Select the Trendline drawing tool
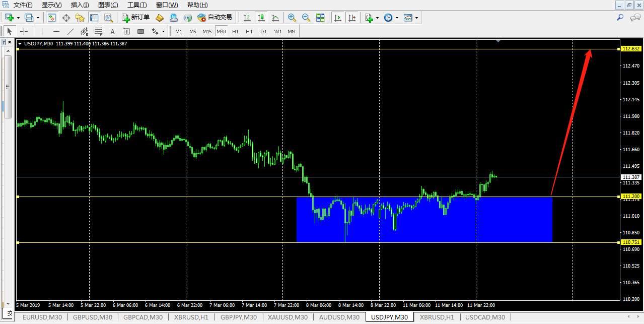 [x=70, y=31]
